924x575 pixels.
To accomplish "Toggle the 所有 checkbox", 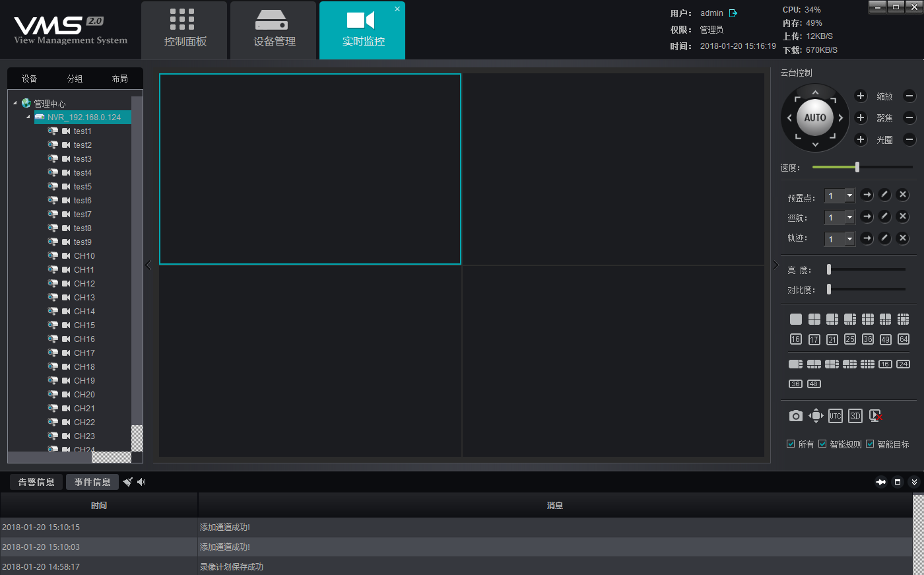I will [x=791, y=444].
